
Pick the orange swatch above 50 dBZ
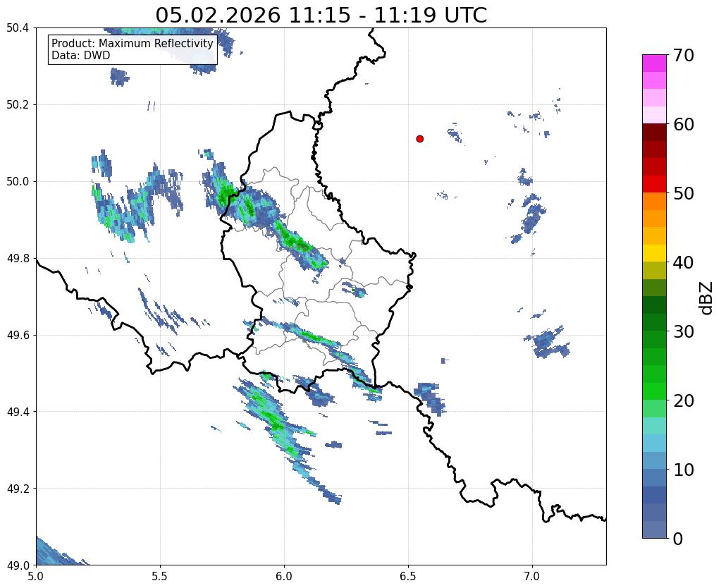pyautogui.click(x=654, y=202)
